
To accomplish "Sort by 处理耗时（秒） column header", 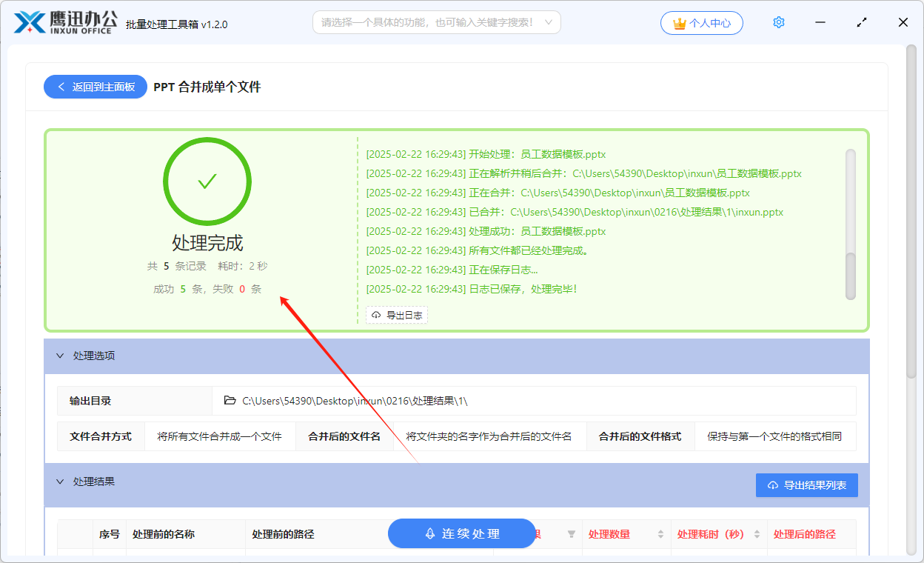I will pos(719,534).
